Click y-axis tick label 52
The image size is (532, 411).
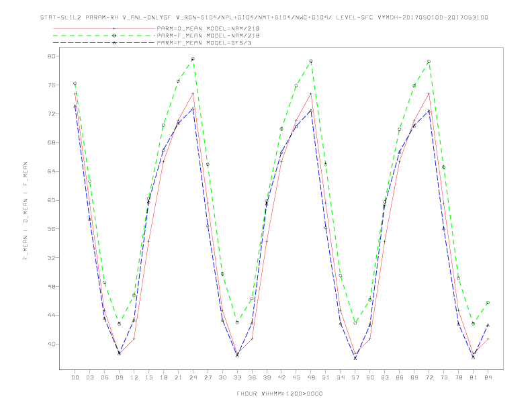tap(51, 258)
